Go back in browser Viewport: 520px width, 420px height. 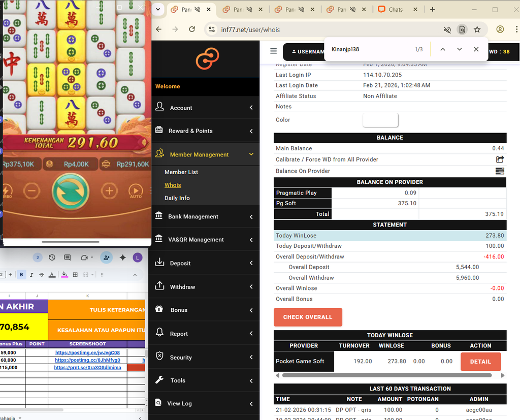159,29
